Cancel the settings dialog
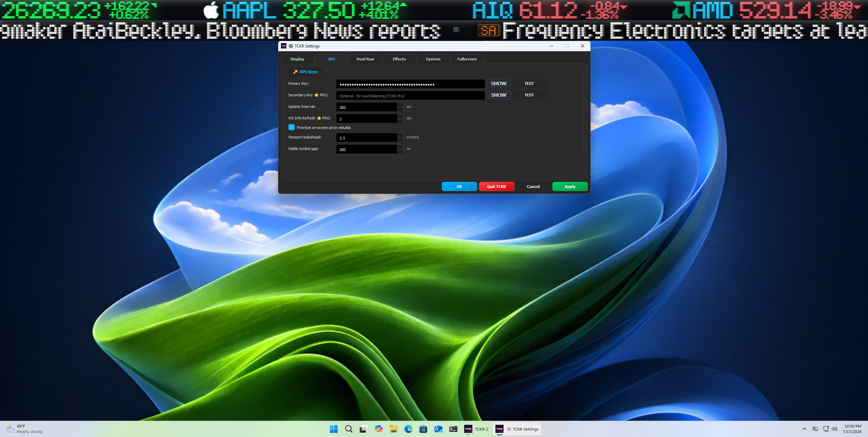The image size is (868, 437). 533,187
